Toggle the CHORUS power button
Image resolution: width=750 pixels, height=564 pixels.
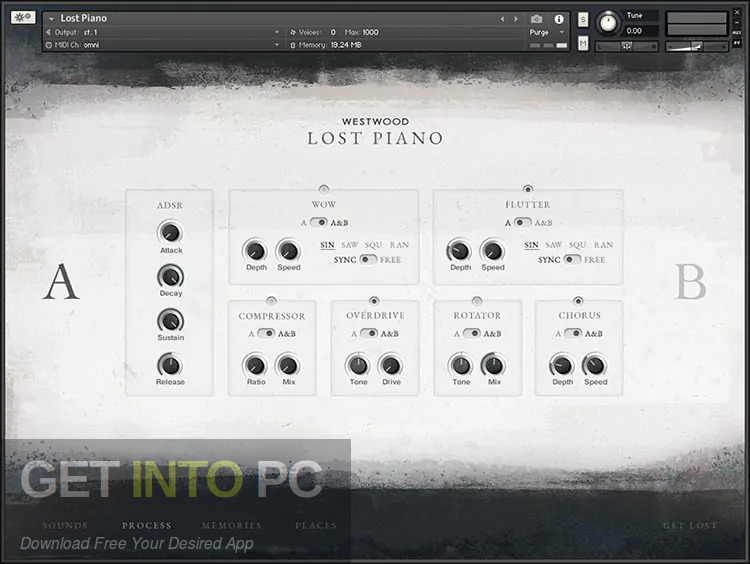(578, 301)
